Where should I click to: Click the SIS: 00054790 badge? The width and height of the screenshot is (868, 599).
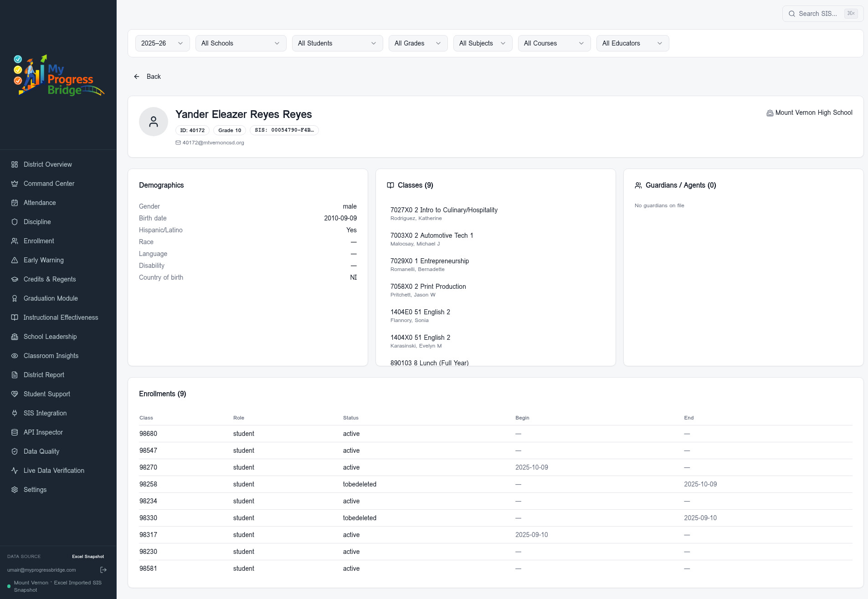284,130
